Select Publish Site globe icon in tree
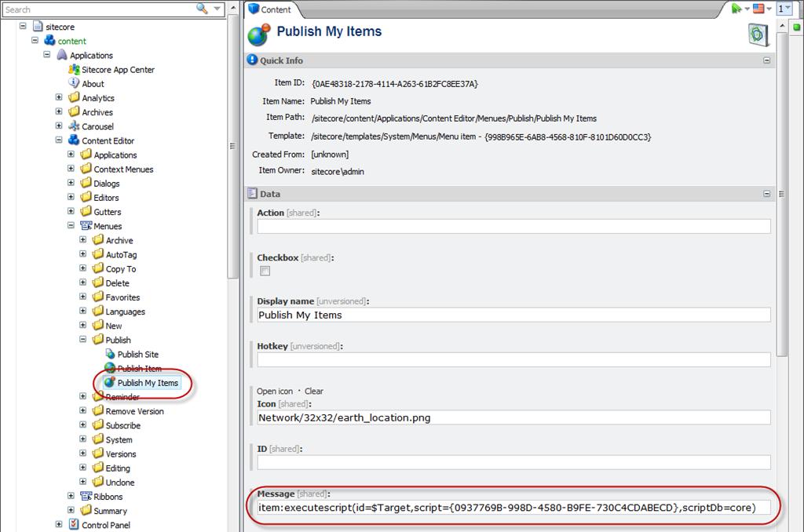This screenshot has width=804, height=532. click(110, 355)
